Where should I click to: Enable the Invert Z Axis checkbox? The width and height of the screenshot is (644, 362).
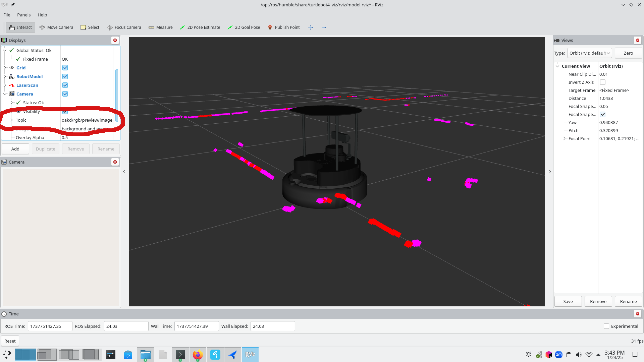[x=603, y=82]
